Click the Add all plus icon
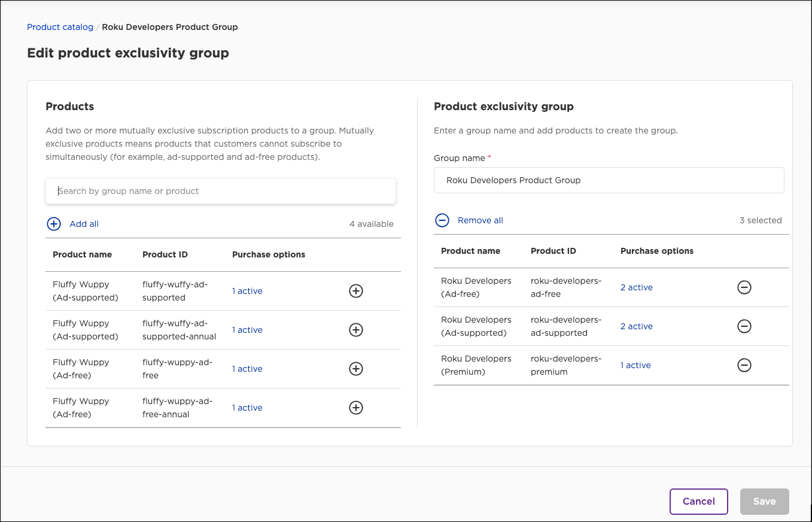812x522 pixels. tap(54, 224)
